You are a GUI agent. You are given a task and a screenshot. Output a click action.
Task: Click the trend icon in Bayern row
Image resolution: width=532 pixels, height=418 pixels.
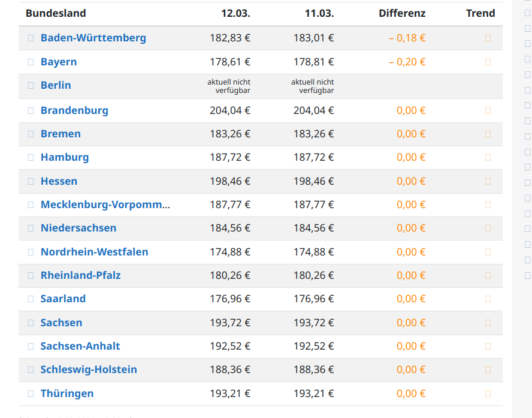point(488,62)
